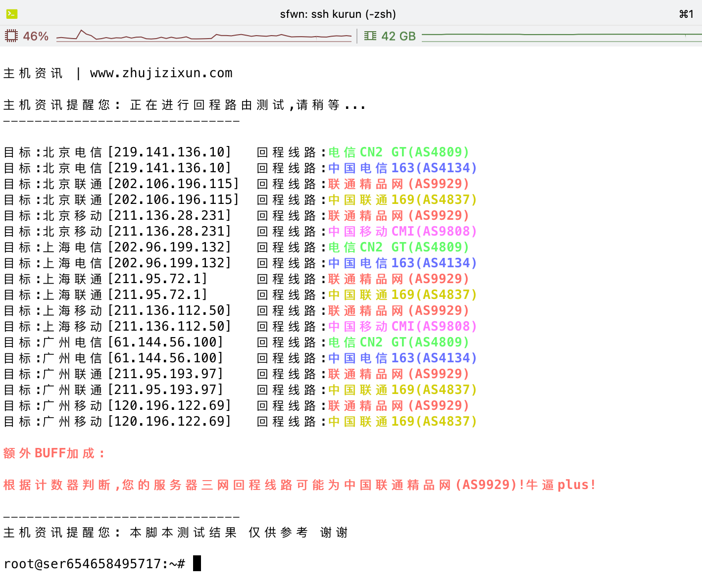This screenshot has width=702, height=588.
Task: Click 中国移动CMI(AS9808) in the 北京移动 row
Action: [402, 231]
